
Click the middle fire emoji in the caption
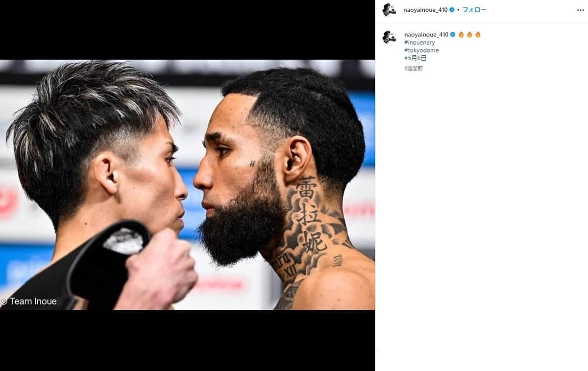tap(469, 35)
